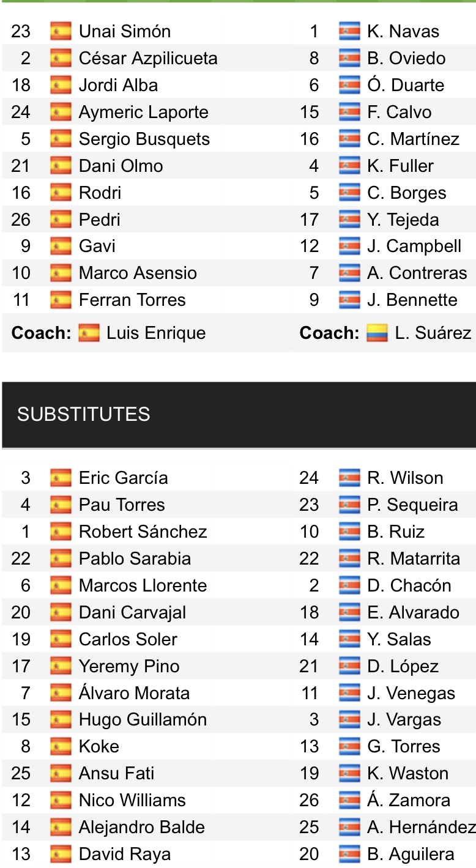
Task: Select player Gavi in the lineup
Action: [x=97, y=247]
